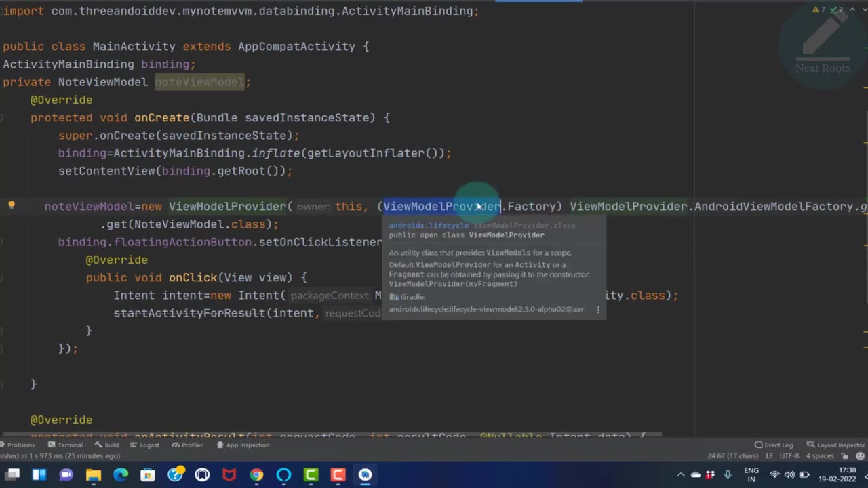Change file encoding UTF-8 setting

click(789, 456)
